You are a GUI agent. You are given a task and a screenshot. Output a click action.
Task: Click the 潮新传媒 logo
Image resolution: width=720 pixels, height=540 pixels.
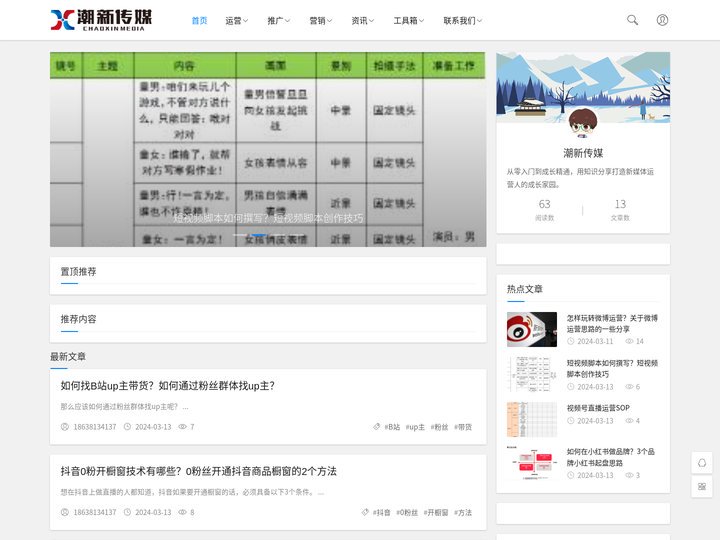tap(101, 20)
